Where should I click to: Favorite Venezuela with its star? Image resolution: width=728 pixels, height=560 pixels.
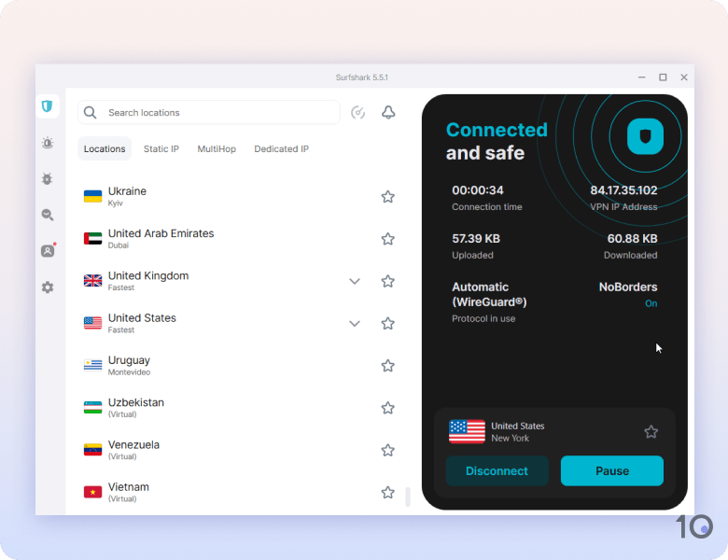pyautogui.click(x=388, y=451)
